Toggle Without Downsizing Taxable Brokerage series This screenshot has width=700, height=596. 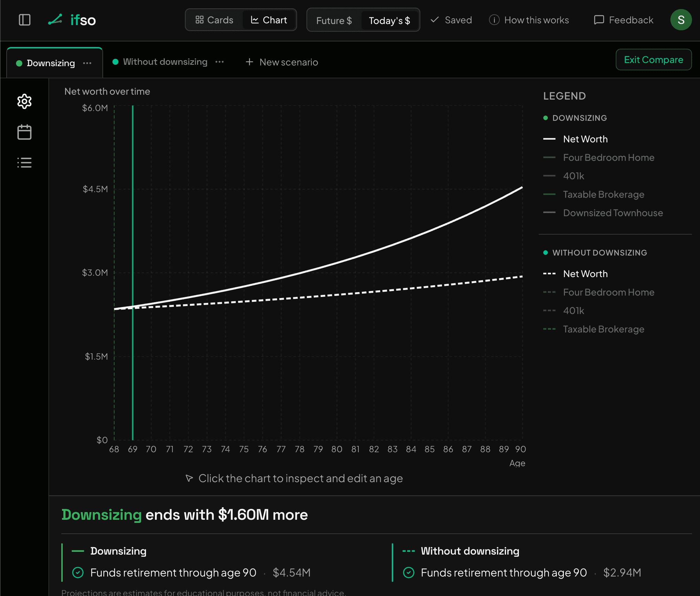point(593,329)
